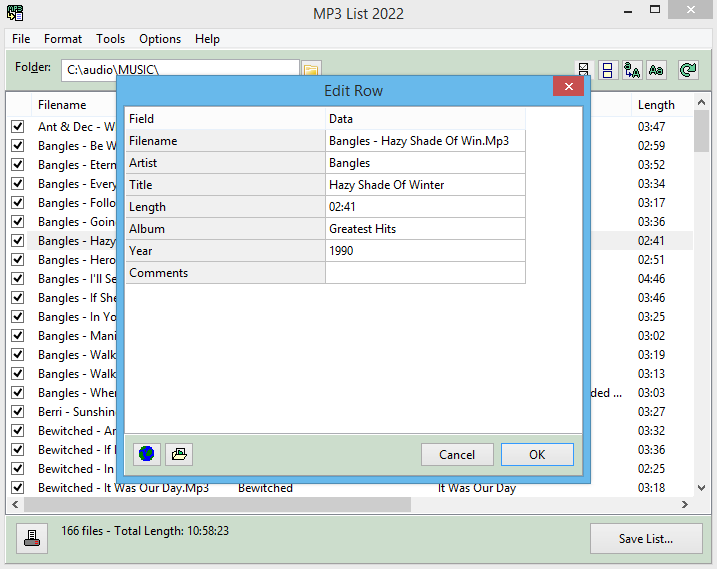This screenshot has width=717, height=569.
Task: Select the Bewitched - It Was Our Day.Mp3 filename
Action: coord(123,488)
